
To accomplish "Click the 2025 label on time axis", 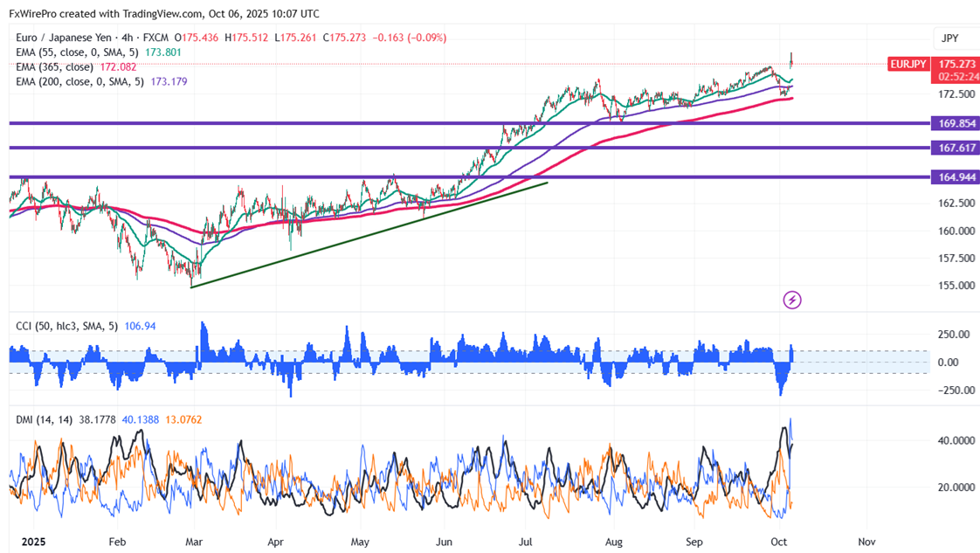I will 33,542.
